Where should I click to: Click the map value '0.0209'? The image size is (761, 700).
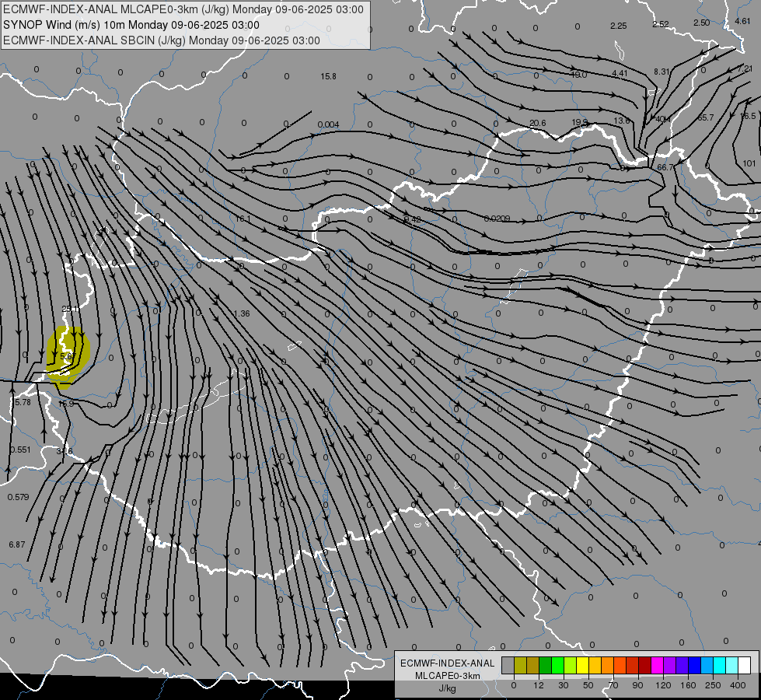[497, 219]
